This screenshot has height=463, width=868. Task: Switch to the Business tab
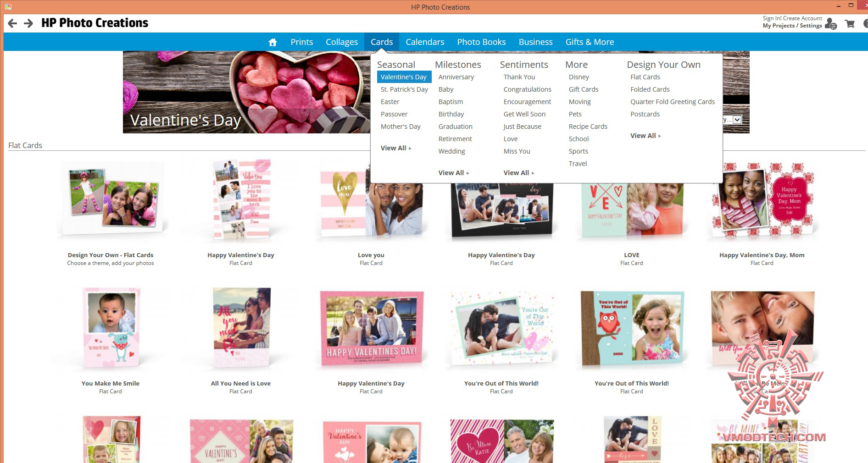pyautogui.click(x=535, y=42)
